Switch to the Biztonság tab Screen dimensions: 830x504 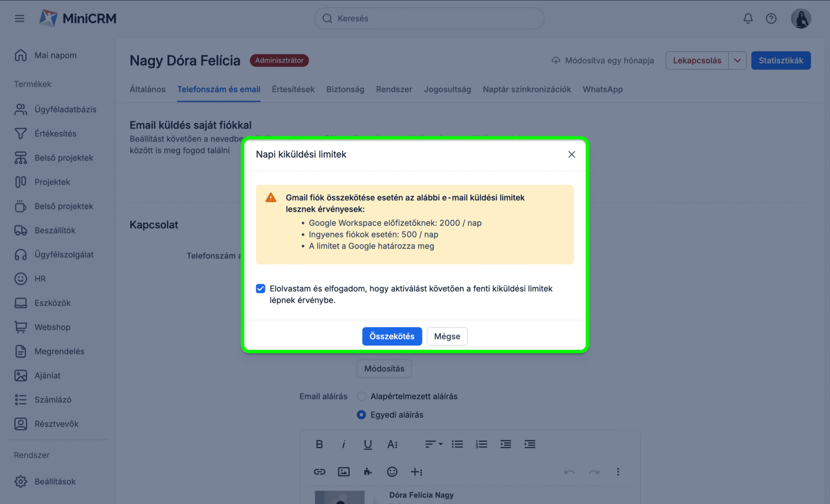pyautogui.click(x=345, y=89)
